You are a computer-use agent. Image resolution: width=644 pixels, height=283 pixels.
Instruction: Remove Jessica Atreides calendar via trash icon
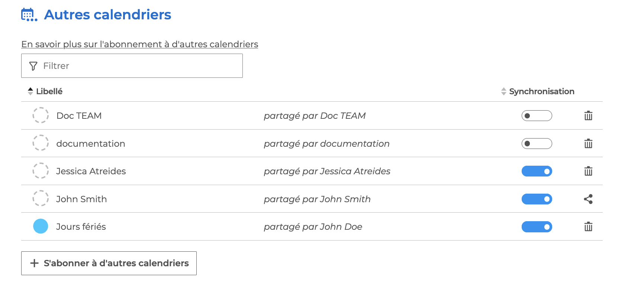tap(588, 171)
